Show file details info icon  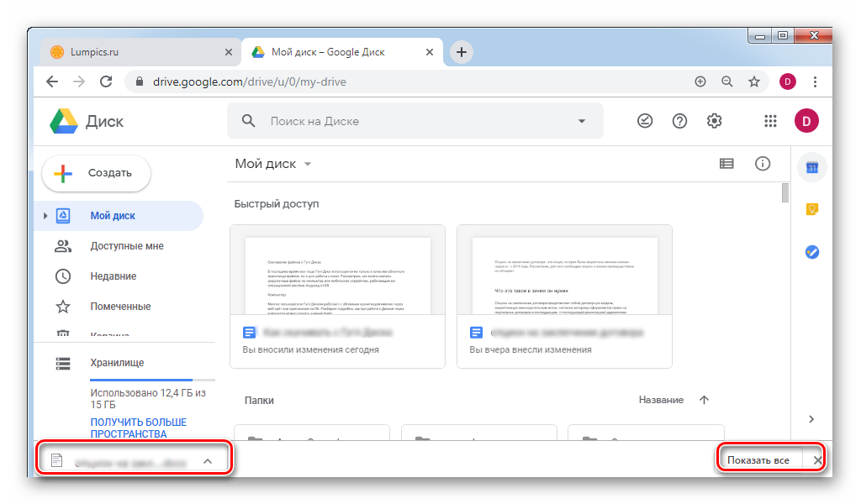click(763, 164)
